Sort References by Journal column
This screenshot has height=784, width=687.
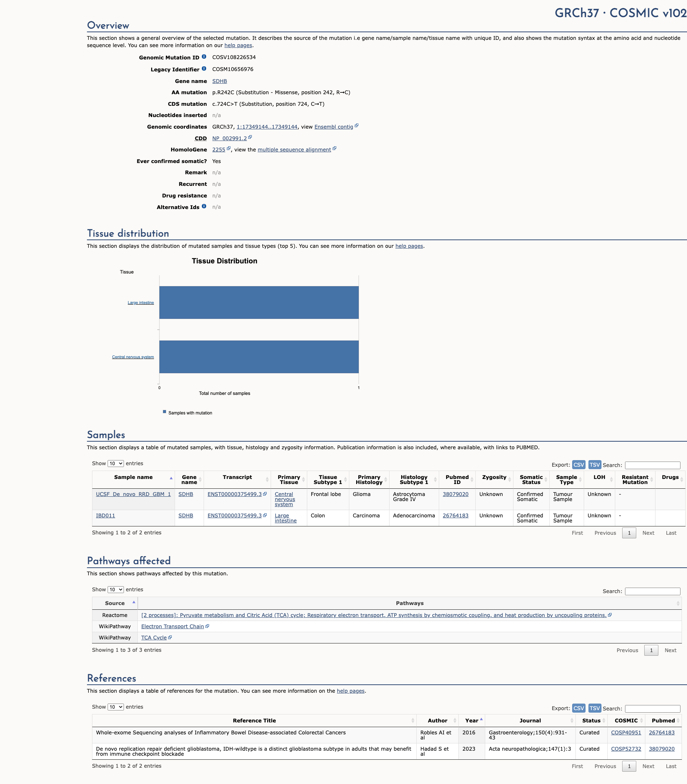(530, 720)
